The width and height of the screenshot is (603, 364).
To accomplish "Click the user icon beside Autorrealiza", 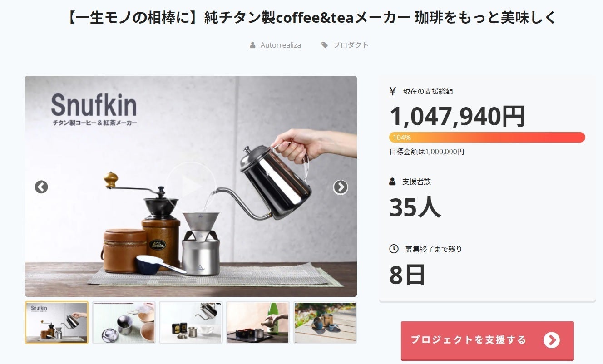I will point(253,45).
